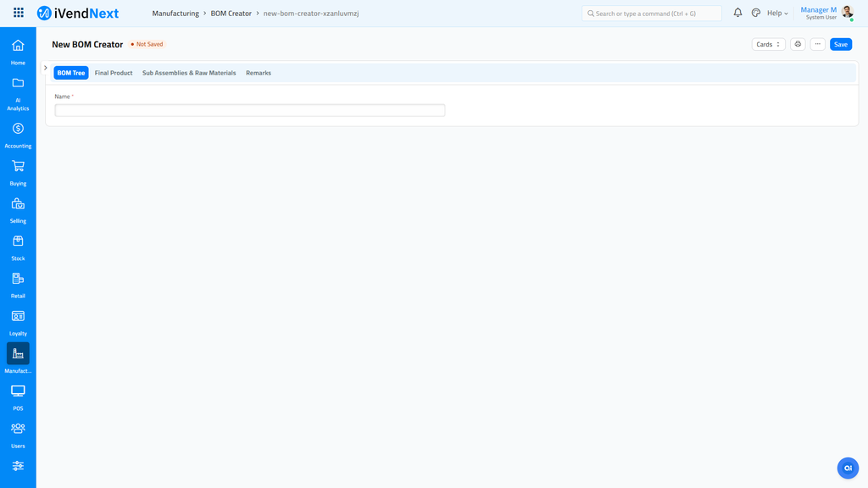Viewport: 868px width, 488px height.
Task: Open Manufacturing module in sidebar
Action: (x=18, y=358)
